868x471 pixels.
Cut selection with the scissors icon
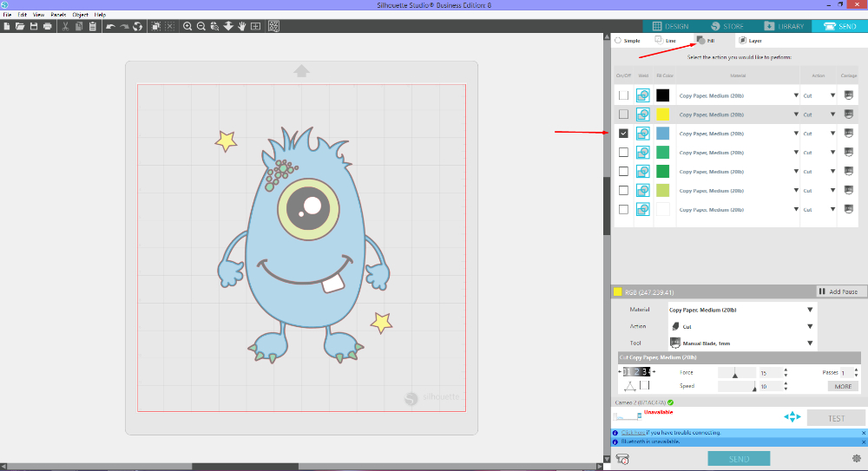65,26
